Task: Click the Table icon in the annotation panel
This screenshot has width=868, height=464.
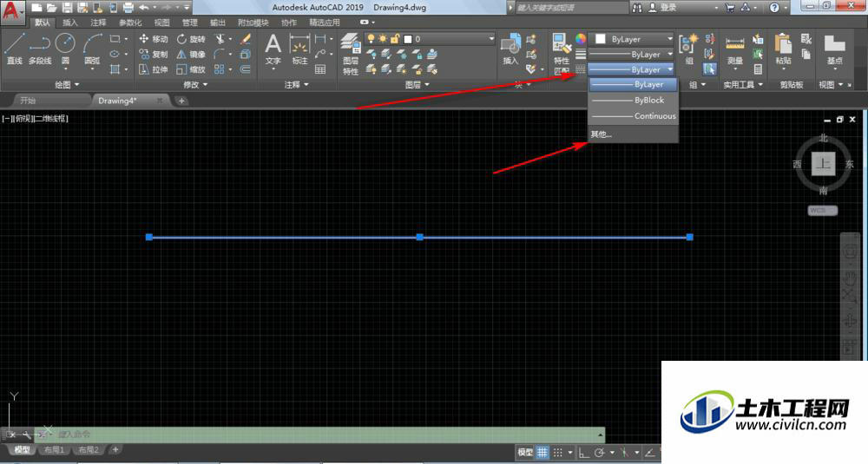Action: [320, 69]
